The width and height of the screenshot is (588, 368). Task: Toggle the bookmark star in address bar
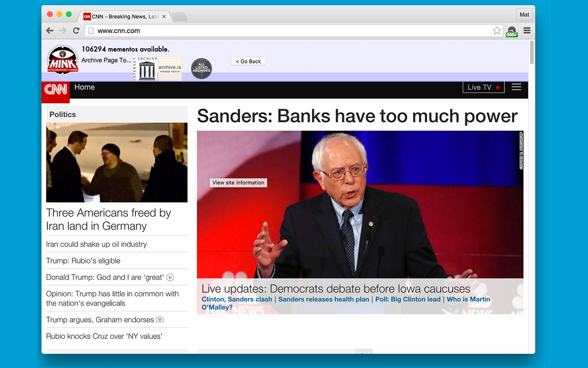click(497, 30)
